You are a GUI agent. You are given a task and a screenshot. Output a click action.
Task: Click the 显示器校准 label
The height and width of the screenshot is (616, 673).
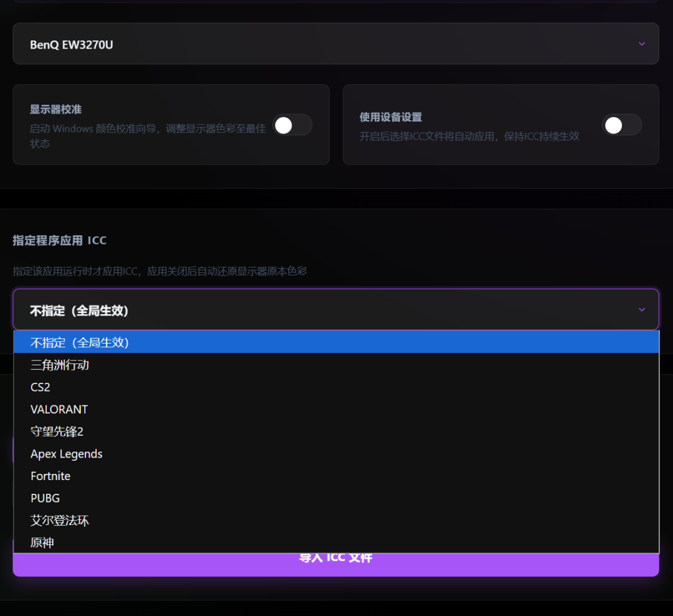click(x=55, y=109)
